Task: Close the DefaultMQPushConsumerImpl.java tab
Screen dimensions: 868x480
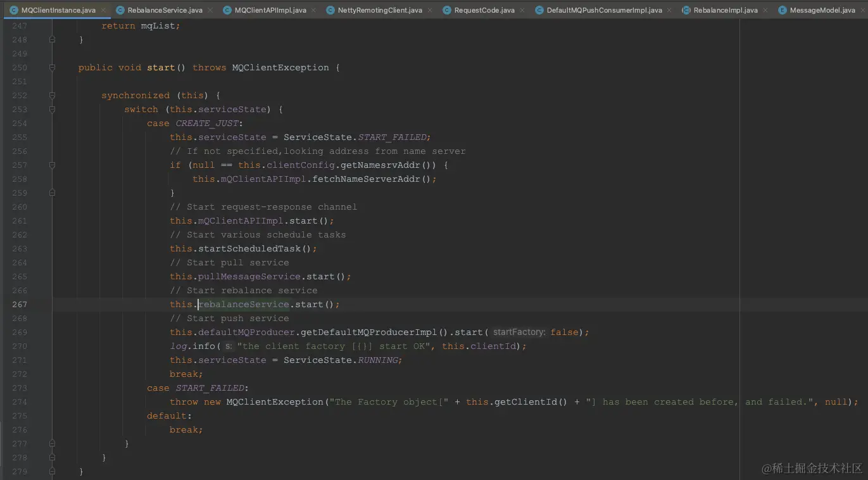Action: click(670, 11)
